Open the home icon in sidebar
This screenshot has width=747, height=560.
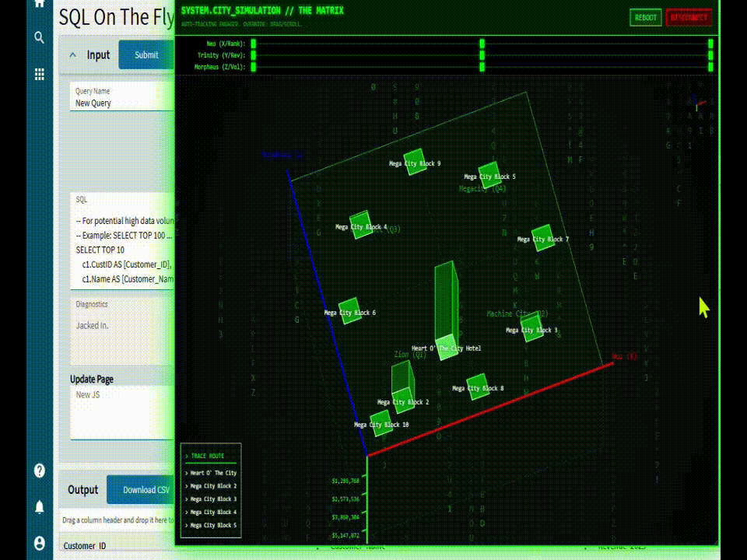[40, 3]
